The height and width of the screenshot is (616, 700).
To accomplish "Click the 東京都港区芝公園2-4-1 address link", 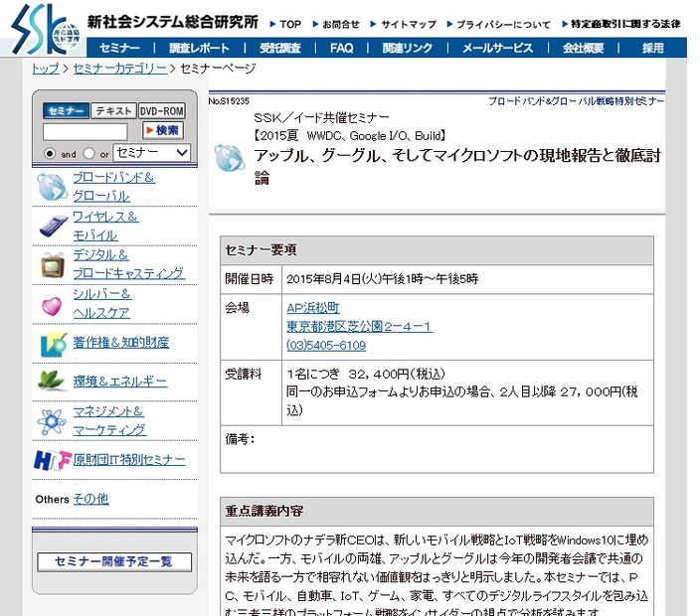I will [x=359, y=327].
